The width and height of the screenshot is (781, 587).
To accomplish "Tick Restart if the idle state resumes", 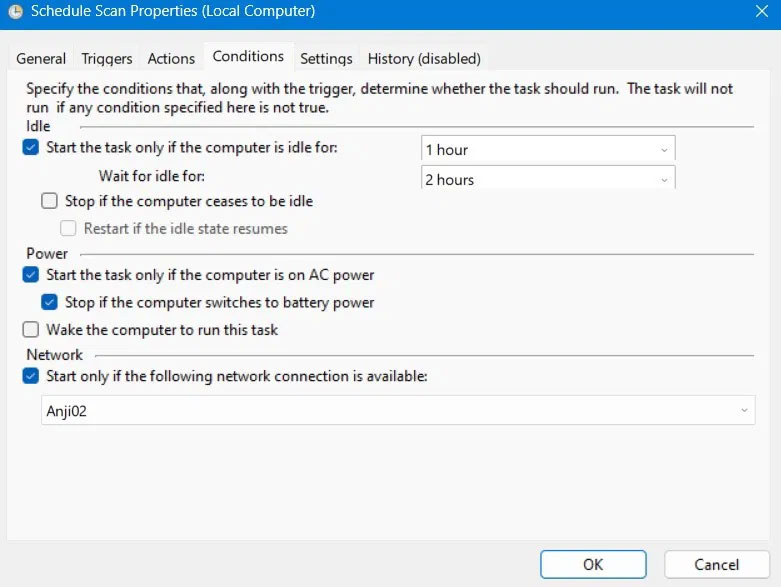I will 68,229.
